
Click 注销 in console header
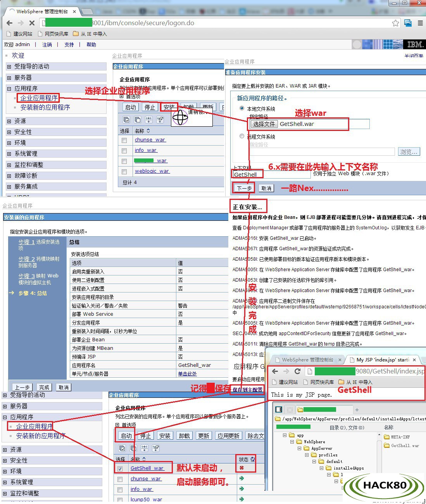(x=47, y=45)
